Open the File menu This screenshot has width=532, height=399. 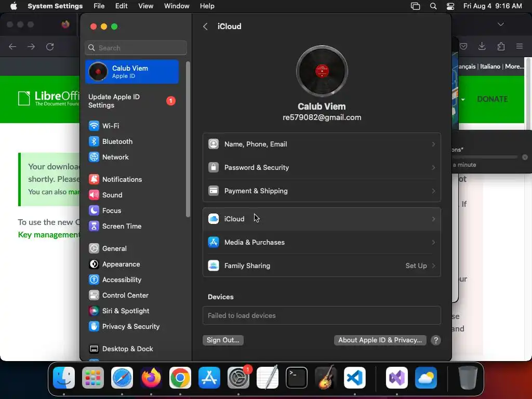(99, 6)
